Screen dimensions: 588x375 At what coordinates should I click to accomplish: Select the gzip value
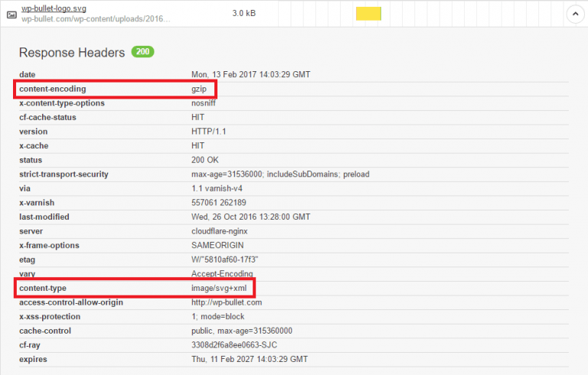coord(199,89)
